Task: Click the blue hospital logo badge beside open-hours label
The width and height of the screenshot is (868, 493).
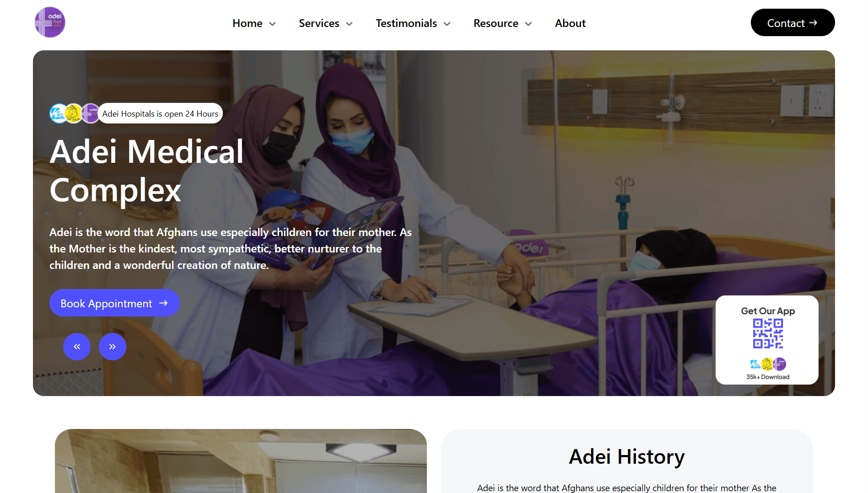Action: click(59, 113)
